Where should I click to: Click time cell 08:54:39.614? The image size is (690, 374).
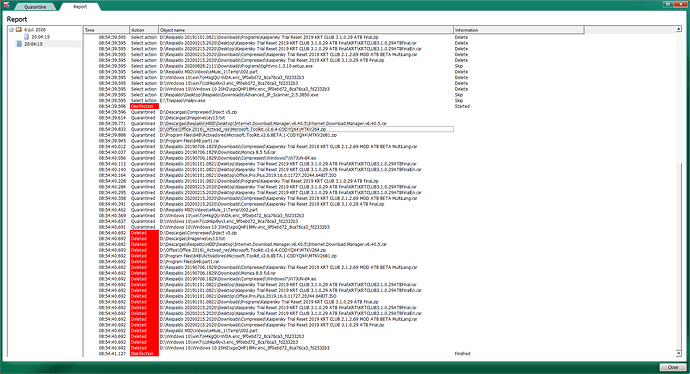[112, 117]
